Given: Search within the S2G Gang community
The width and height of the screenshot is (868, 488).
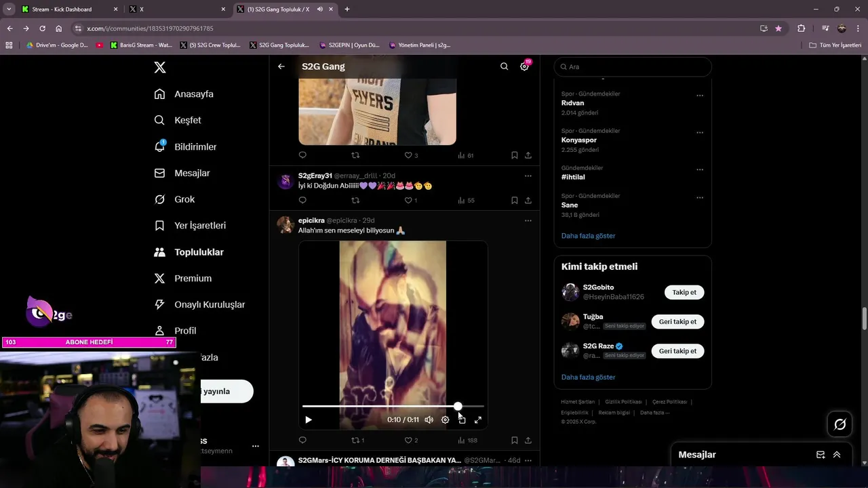Looking at the screenshot, I should (504, 66).
